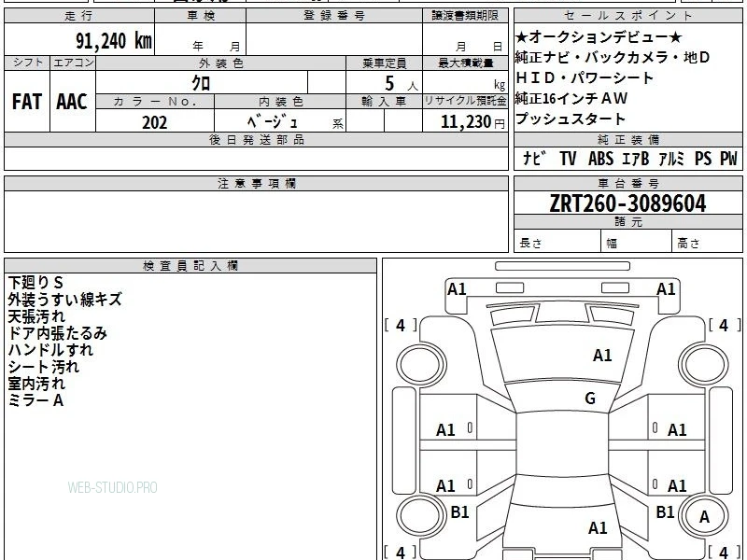Select recycle deposit amount "11,230円"
The width and height of the screenshot is (747, 560).
tap(472, 122)
